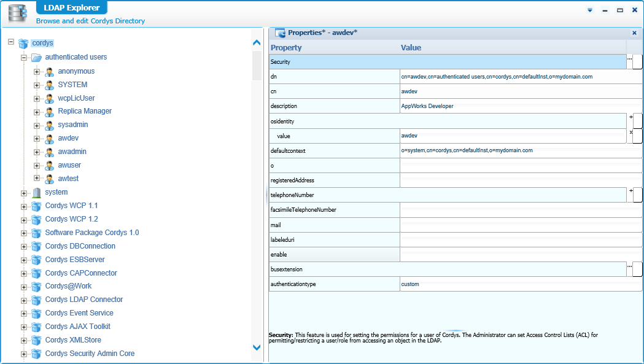Click the LDAP Explorer database icon
This screenshot has height=364, width=644.
[17, 13]
